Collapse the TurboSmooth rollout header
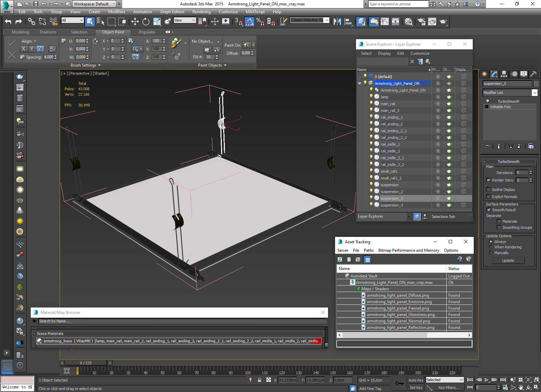541x392 pixels. point(508,162)
